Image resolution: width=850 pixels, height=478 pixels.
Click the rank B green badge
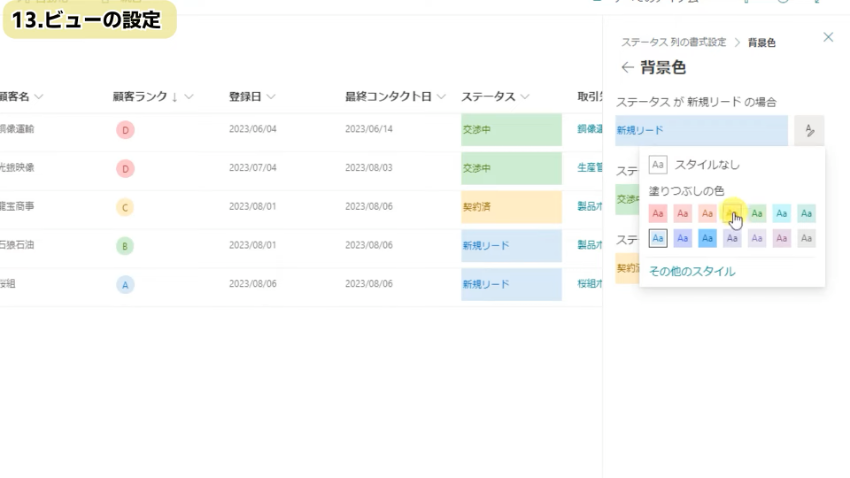(125, 245)
